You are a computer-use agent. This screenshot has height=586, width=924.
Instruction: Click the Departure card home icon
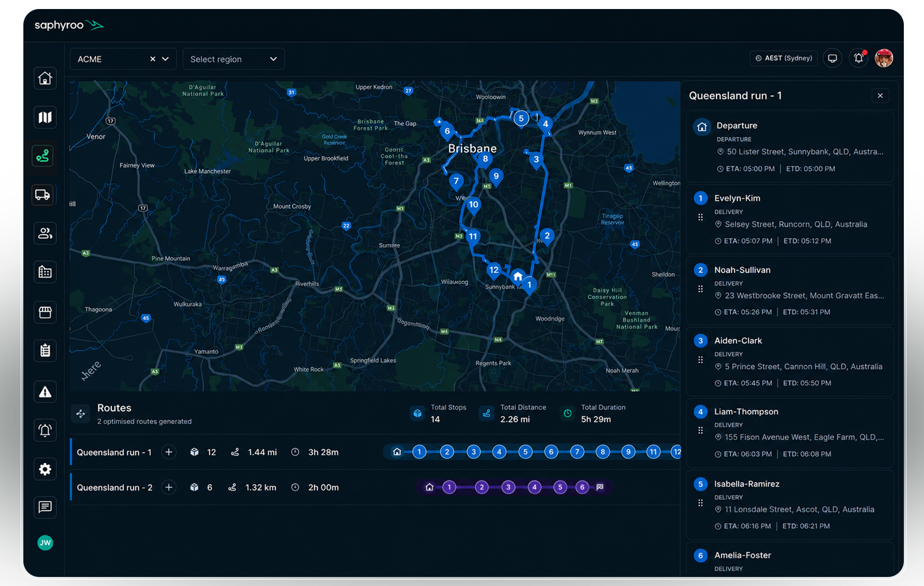(x=702, y=127)
